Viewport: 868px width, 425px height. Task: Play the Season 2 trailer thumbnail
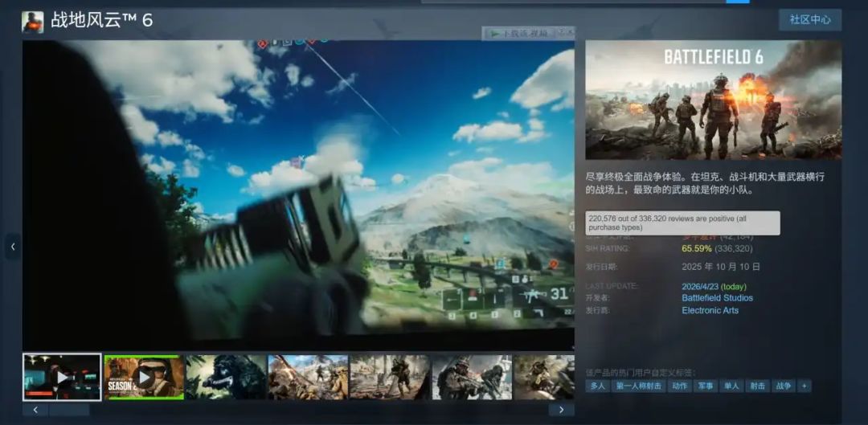click(x=144, y=378)
